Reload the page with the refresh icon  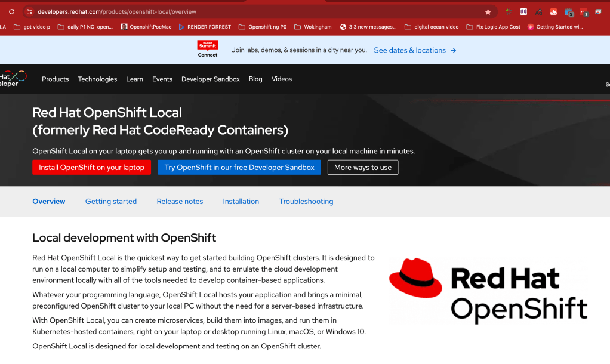coord(12,12)
